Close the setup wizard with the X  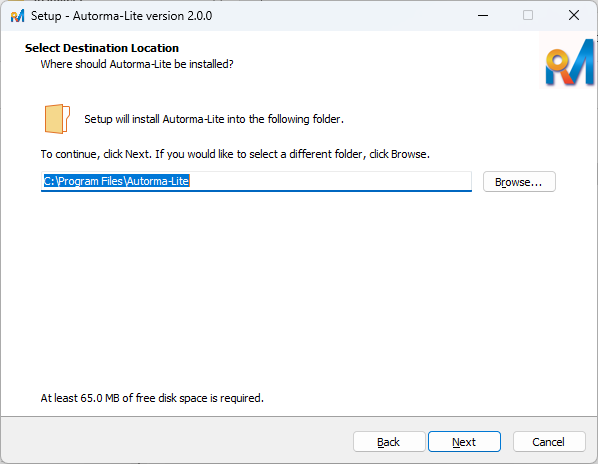pyautogui.click(x=574, y=16)
